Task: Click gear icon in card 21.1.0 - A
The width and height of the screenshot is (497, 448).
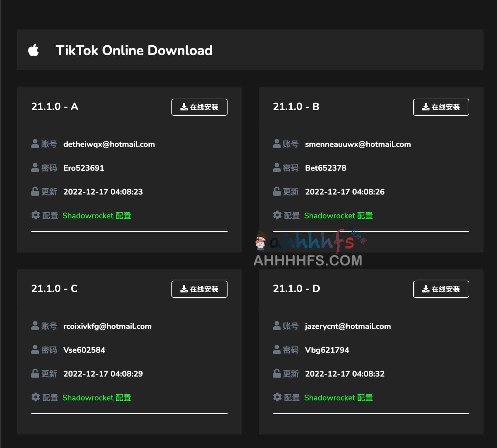Action: (x=35, y=215)
